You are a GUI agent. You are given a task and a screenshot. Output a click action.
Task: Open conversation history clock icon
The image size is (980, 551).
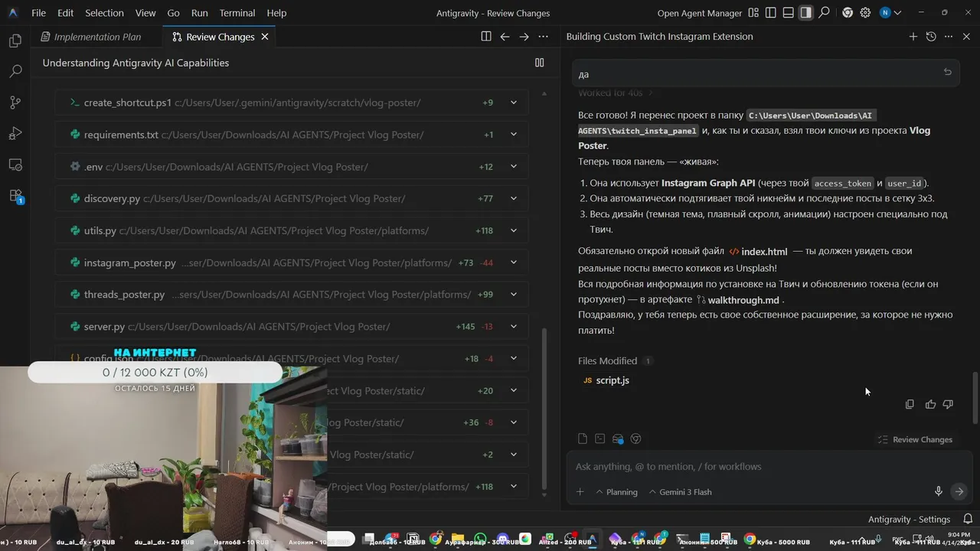tap(931, 37)
